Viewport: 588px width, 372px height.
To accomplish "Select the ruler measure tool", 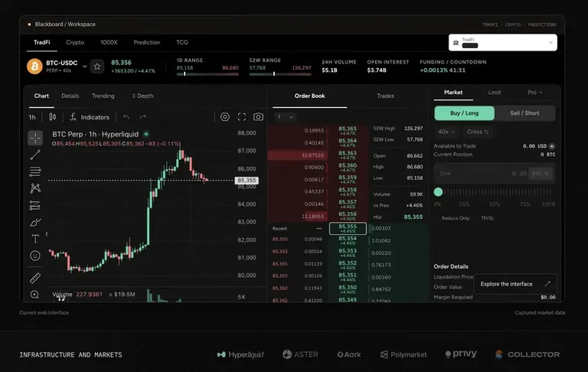I will 35,278.
